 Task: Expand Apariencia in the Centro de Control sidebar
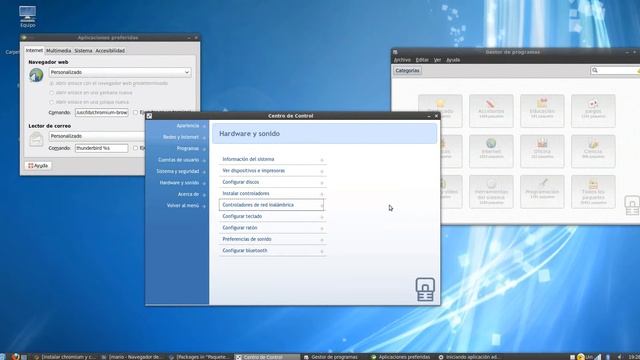tap(192, 126)
